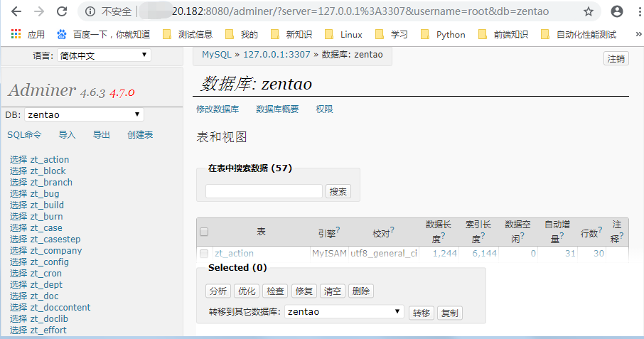644x339 pixels.
Task: Bookmark this page with star icon
Action: pos(589,11)
